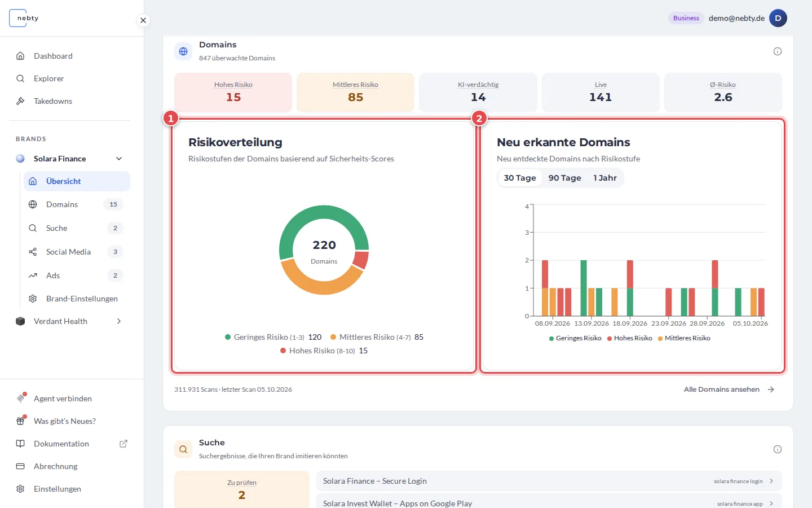
Task: Open Domains in the brand menu
Action: click(77, 204)
